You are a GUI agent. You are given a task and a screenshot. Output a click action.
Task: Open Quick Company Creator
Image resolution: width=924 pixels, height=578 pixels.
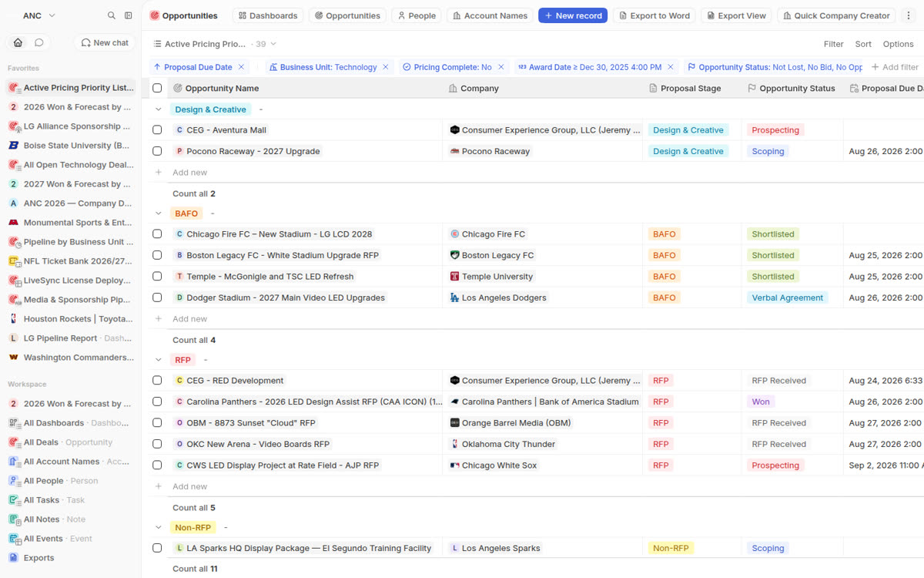point(836,15)
